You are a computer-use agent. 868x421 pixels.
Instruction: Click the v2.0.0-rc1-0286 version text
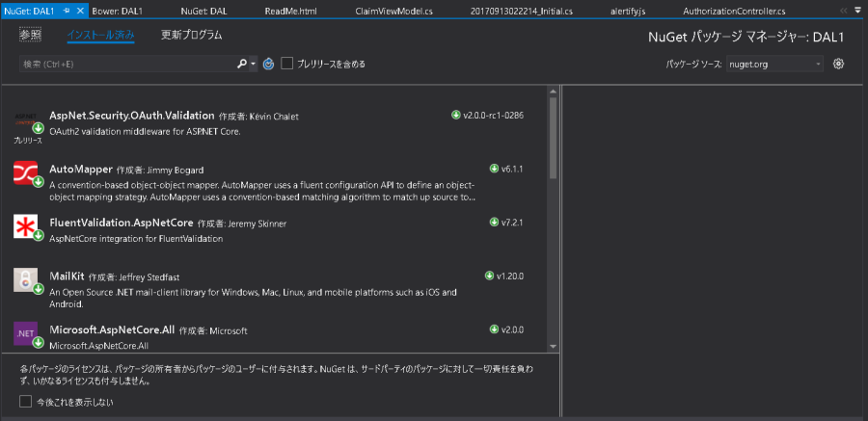coord(494,116)
